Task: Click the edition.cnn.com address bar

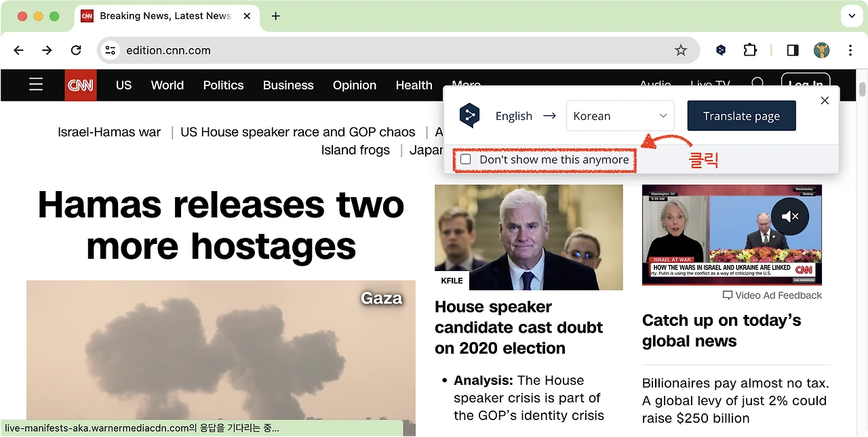Action: tap(397, 50)
